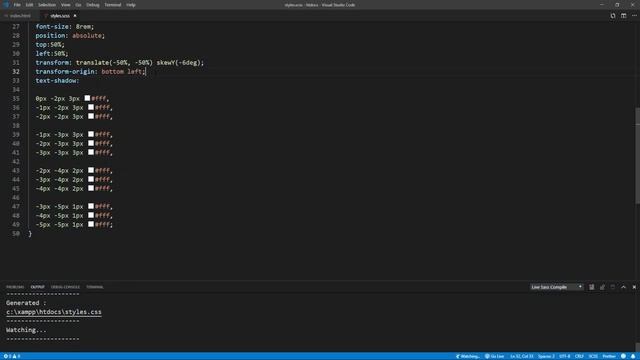Click line number 50 in the gutter
The width and height of the screenshot is (640, 360).
[x=16, y=233]
